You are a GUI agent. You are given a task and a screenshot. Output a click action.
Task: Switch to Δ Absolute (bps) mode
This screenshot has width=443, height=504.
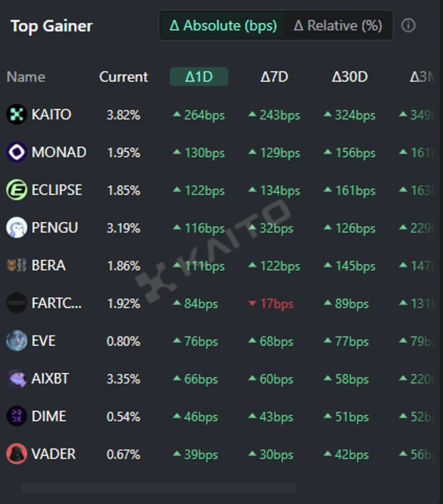click(223, 25)
